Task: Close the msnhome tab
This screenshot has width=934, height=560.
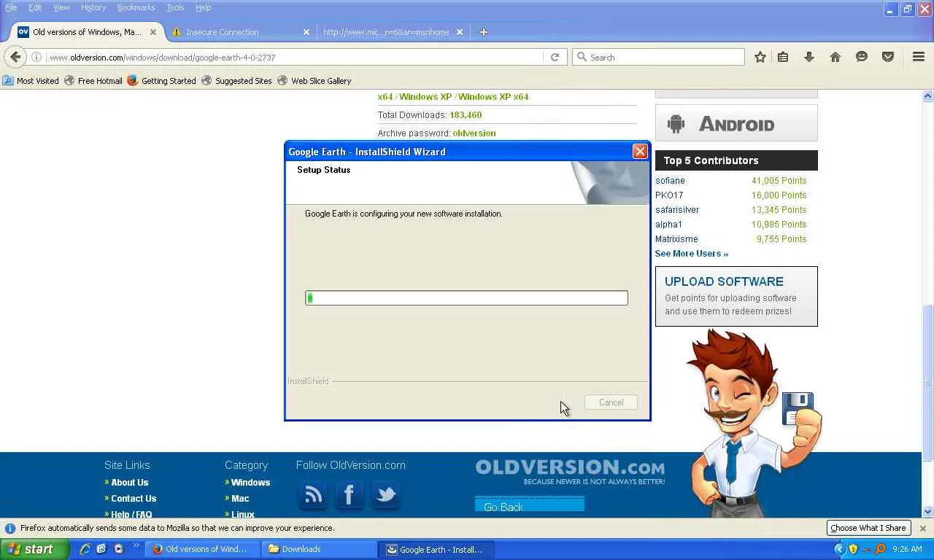Action: 460,32
